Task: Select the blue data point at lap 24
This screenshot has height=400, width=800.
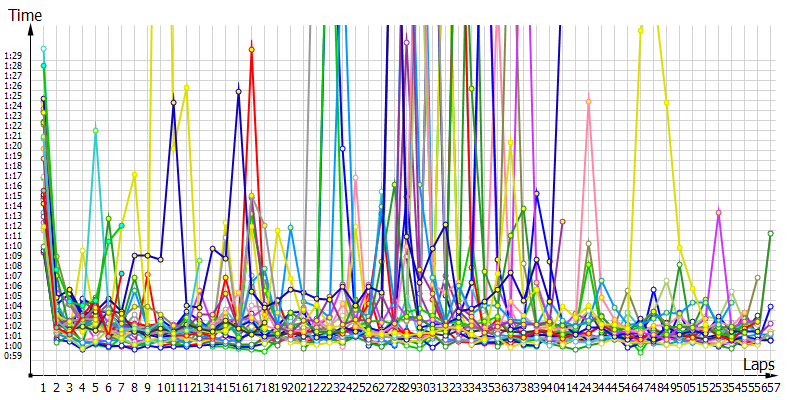Action: [x=342, y=148]
